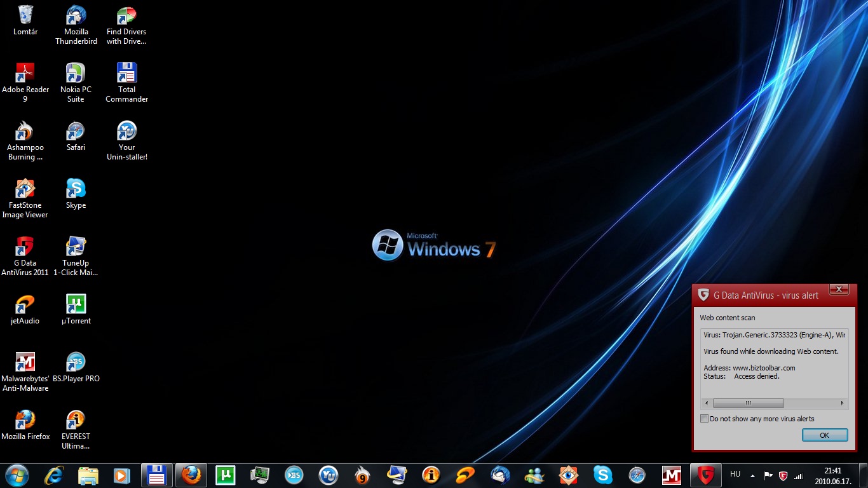The height and width of the screenshot is (488, 868).
Task: Launch Thunderbird from the taskbar
Action: click(499, 475)
